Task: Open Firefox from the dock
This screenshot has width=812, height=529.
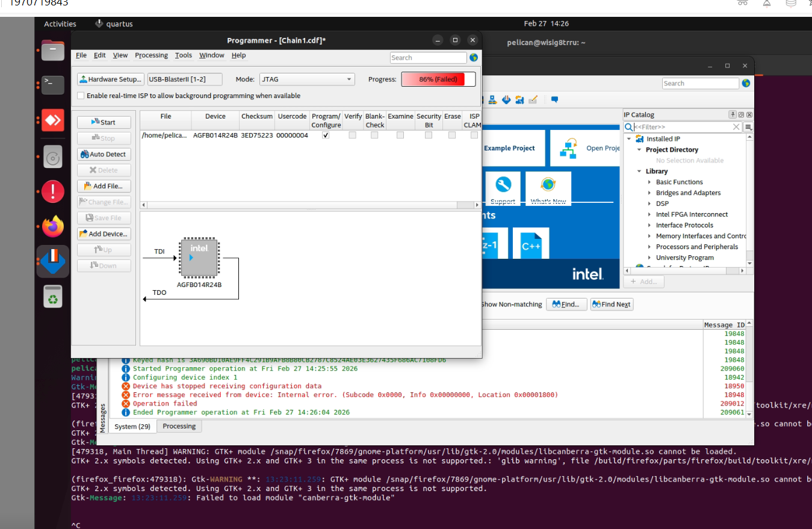Action: point(53,227)
